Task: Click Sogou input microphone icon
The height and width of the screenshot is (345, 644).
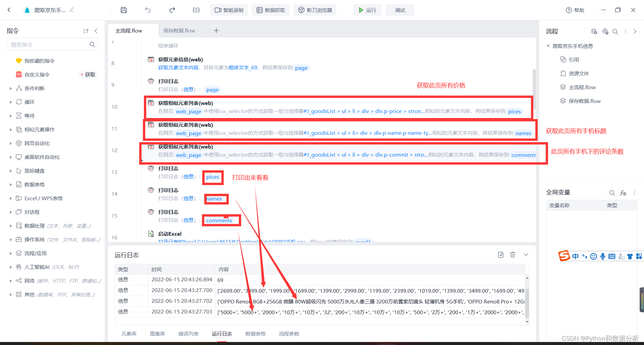Action: coord(603,256)
